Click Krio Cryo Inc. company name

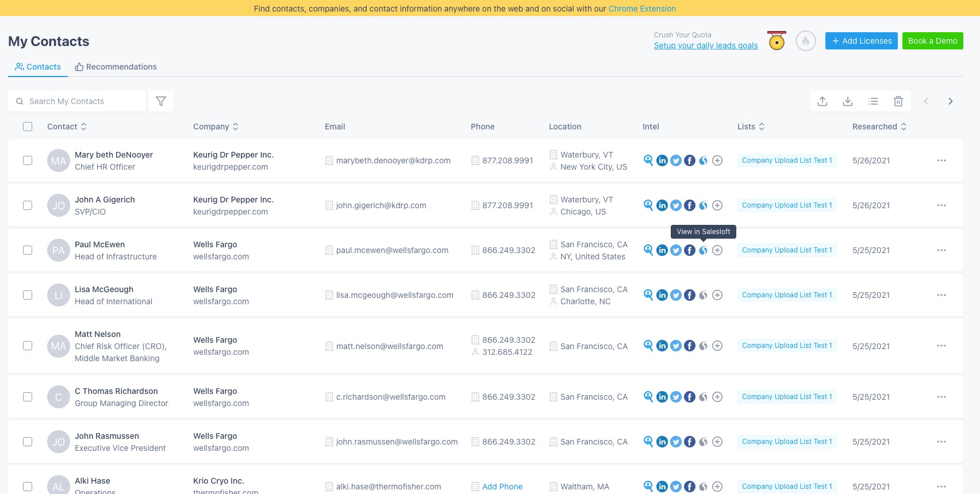218,481
